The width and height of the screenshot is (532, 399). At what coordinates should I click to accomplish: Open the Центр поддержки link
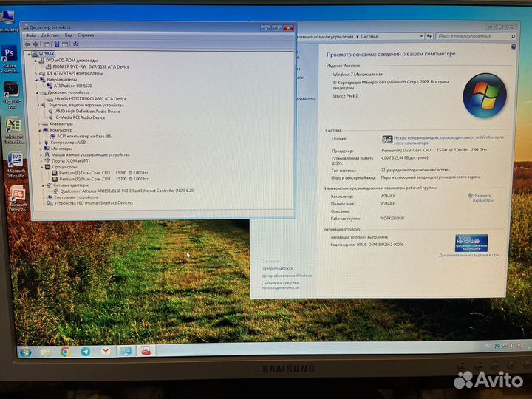coord(277,269)
